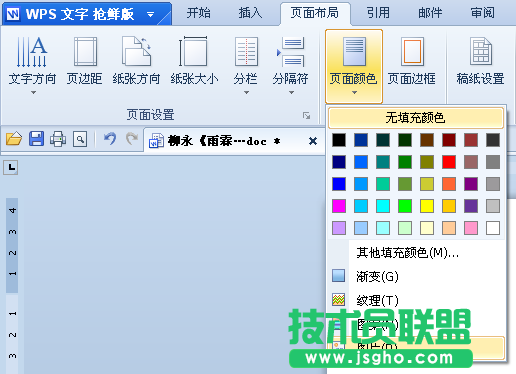Click the WPS logo icon
516x374 pixels.
click(x=13, y=14)
